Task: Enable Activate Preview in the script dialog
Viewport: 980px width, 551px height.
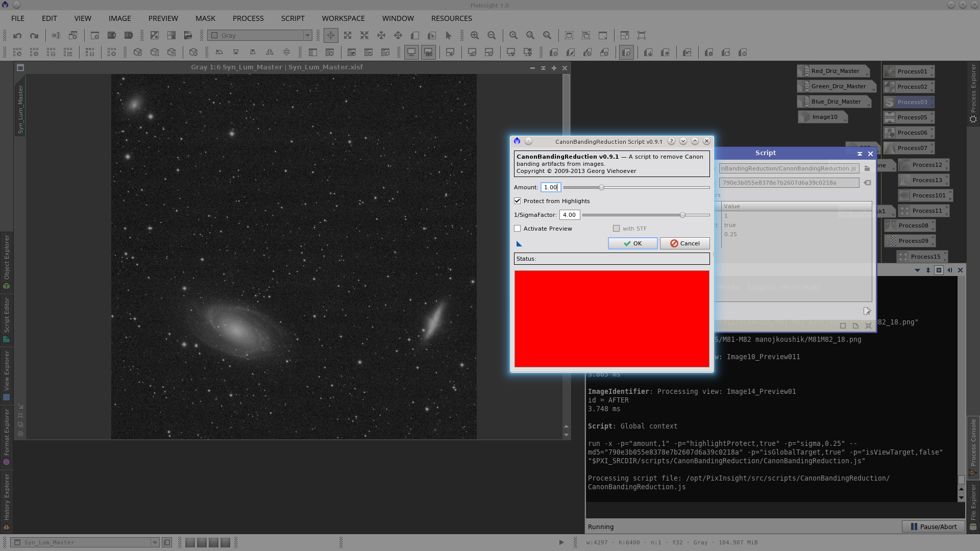Action: pos(517,228)
